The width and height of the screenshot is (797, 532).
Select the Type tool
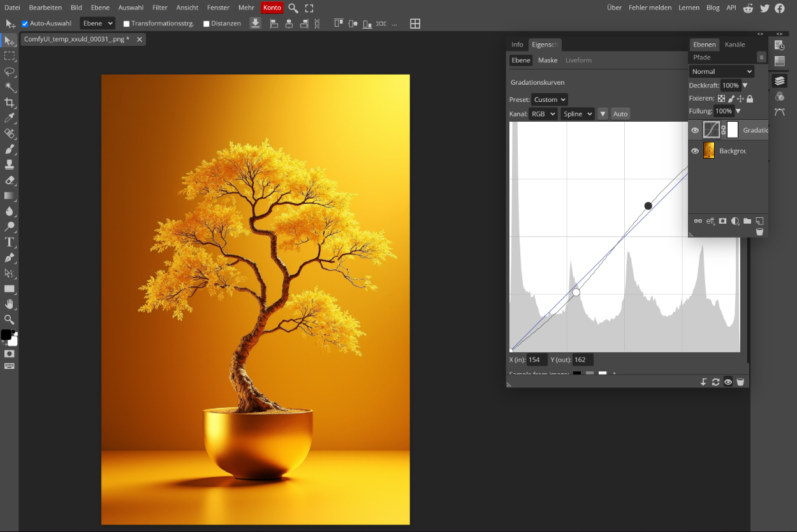click(x=10, y=242)
